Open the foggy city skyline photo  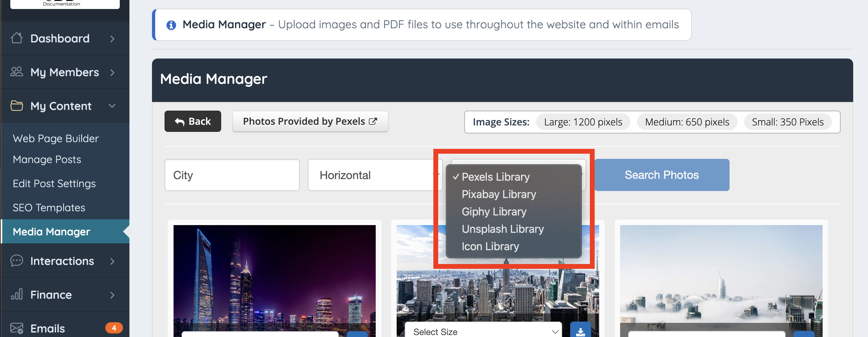[x=721, y=281]
